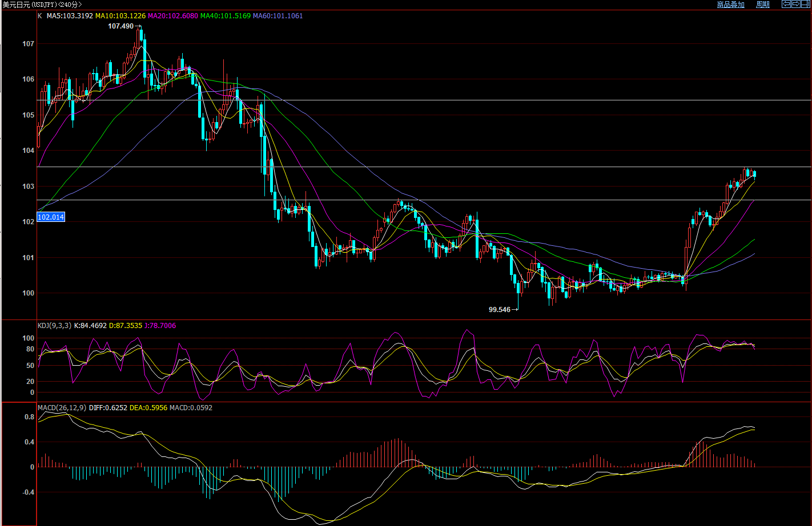812x526 pixels.
Task: Click the USDJPY 240分 chart title
Action: tap(42, 5)
